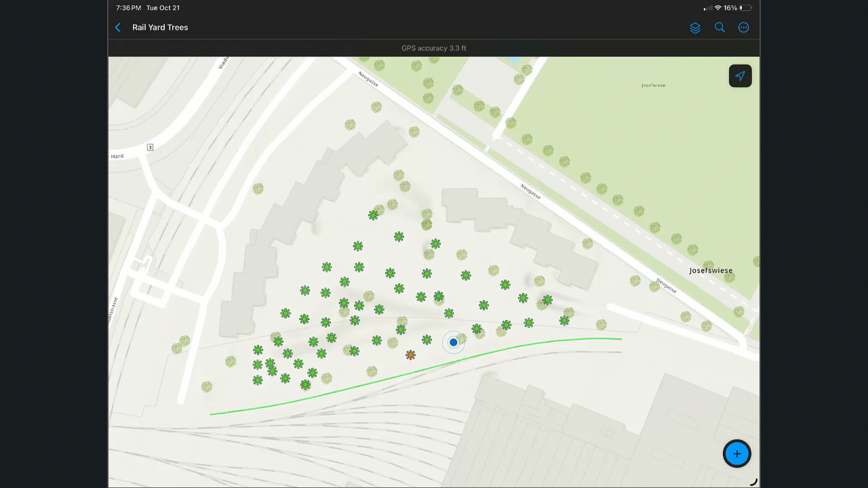Tap the Josefswiese map label
Viewport: 868px width, 488px height.
709,270
